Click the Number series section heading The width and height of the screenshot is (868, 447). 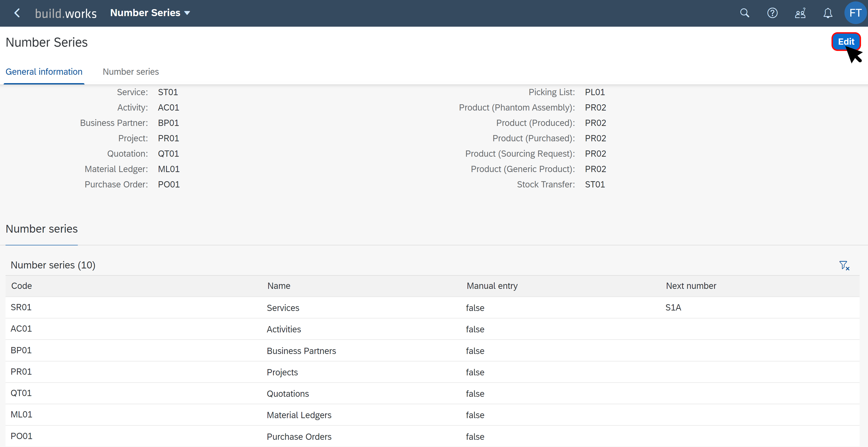tap(42, 229)
